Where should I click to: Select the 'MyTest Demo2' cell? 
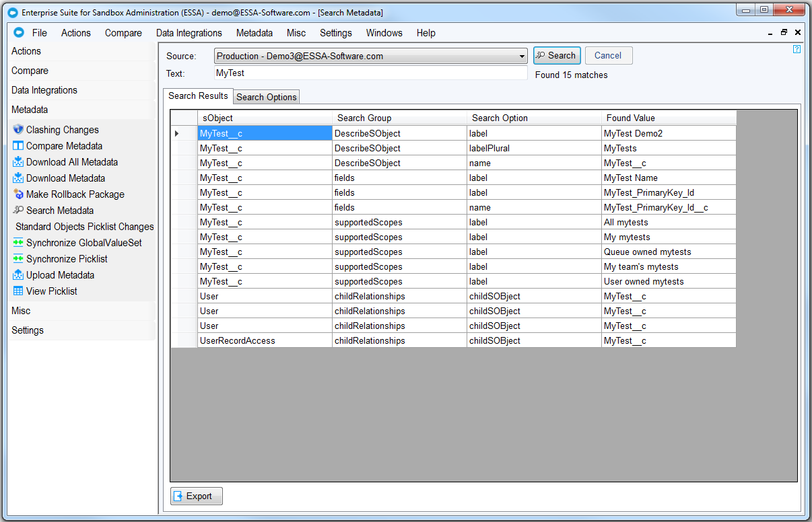669,133
